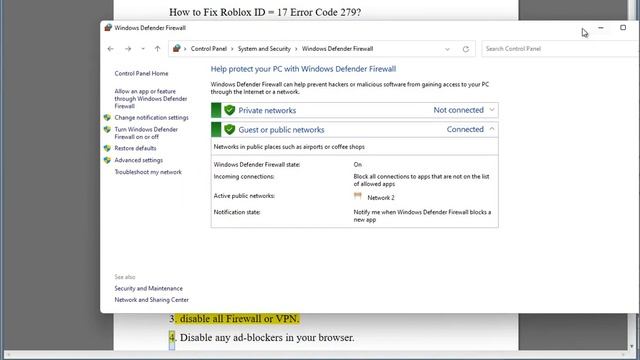
Task: Refresh the Windows Defender Firewall page
Action: click(x=466, y=49)
